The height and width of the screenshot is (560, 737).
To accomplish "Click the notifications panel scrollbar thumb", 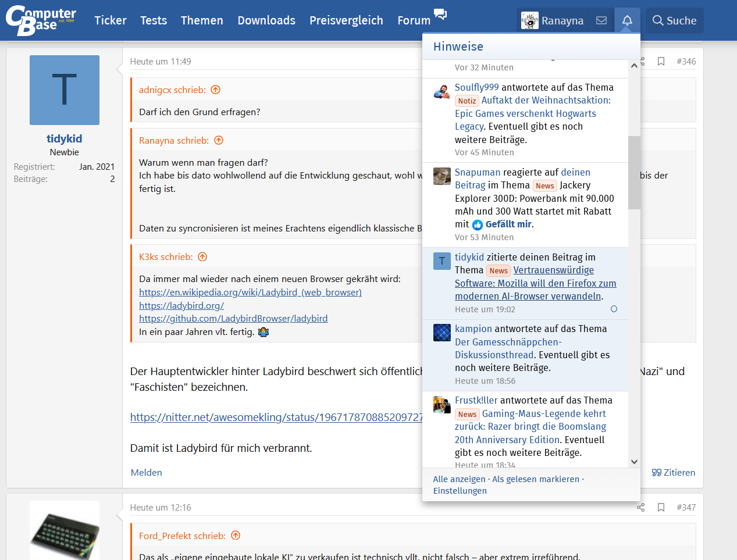I will (634, 173).
